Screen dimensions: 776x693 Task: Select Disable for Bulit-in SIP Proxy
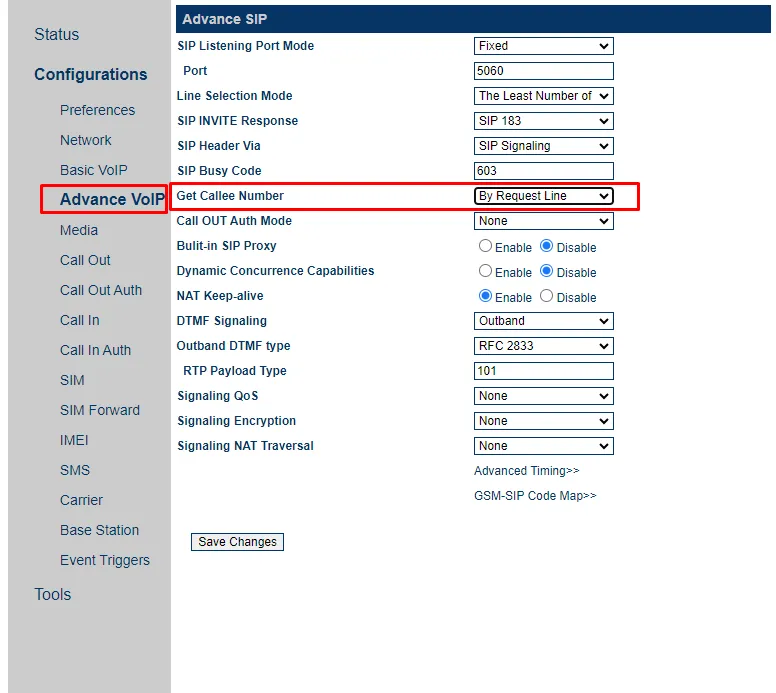(x=546, y=246)
